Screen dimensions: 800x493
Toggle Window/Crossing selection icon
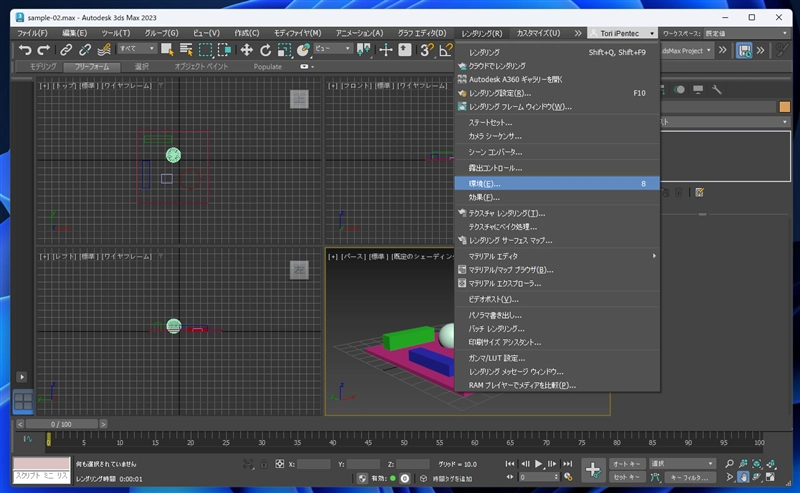point(224,50)
